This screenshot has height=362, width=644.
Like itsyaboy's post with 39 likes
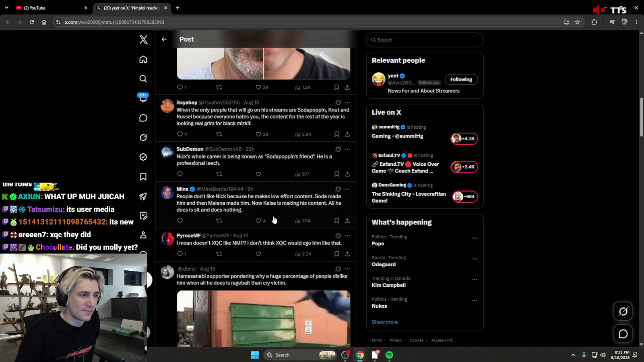[x=262, y=134]
